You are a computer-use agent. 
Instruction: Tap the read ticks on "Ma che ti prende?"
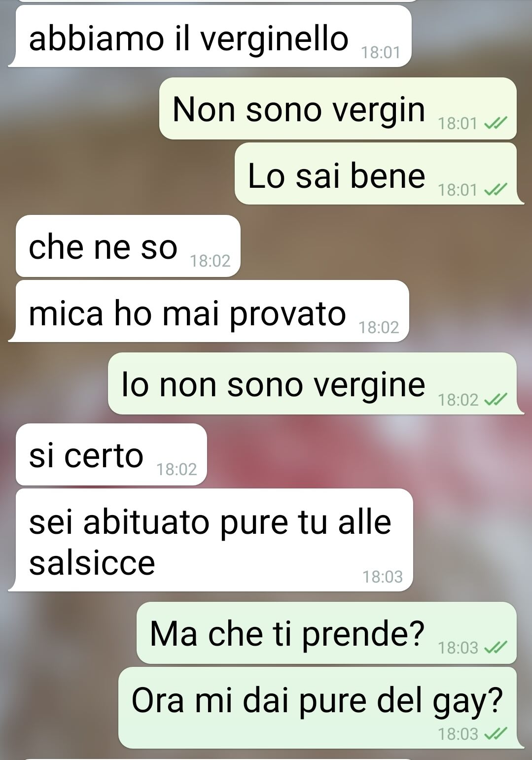[x=495, y=647]
